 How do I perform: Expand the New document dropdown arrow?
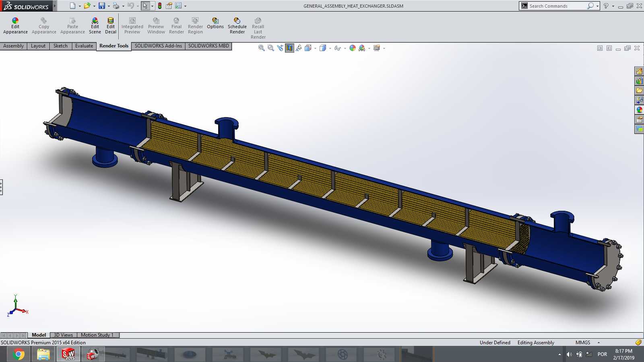[80, 6]
